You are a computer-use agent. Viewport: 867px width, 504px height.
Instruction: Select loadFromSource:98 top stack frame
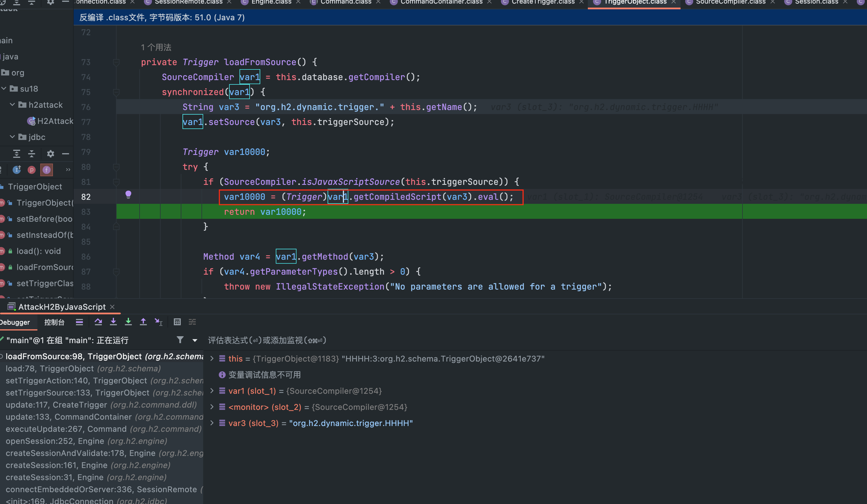point(102,356)
